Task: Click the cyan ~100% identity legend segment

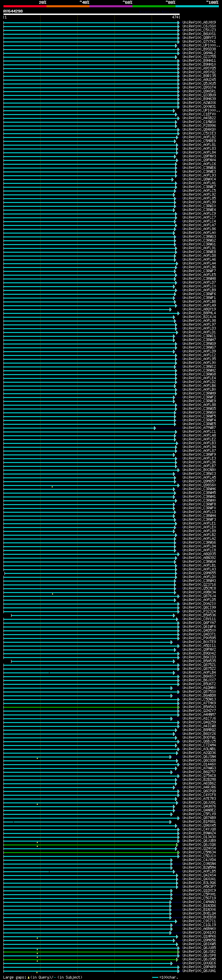Action: (x=197, y=6)
